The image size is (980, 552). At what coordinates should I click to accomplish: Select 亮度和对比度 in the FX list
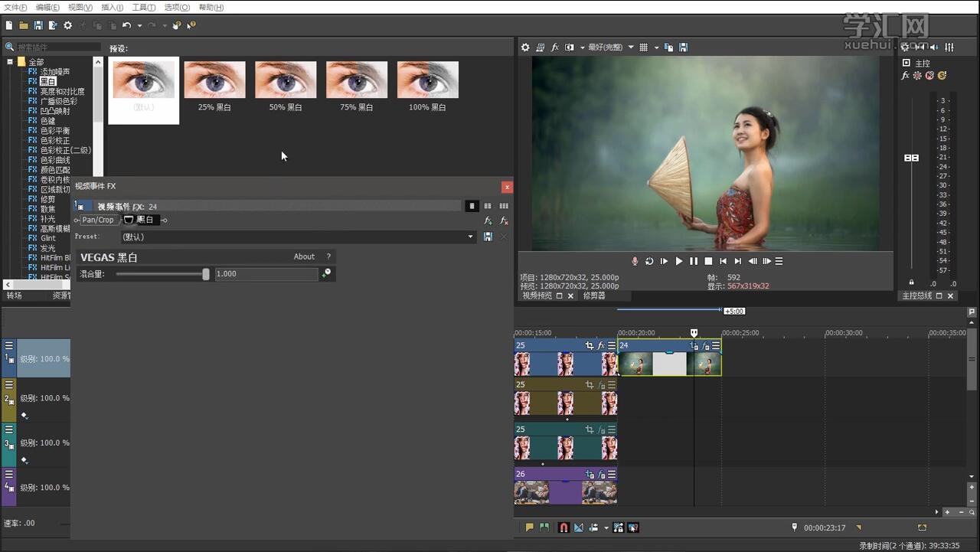62,91
